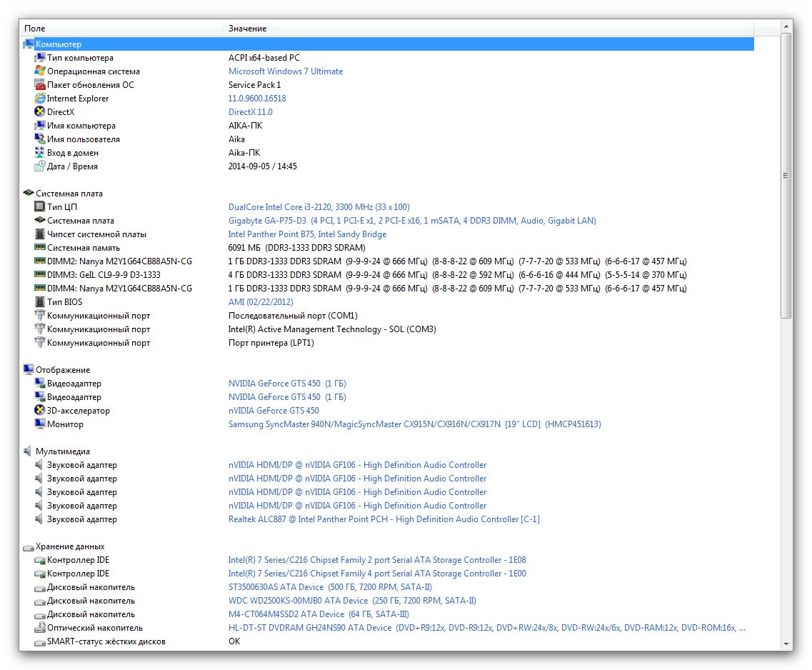Viewport: 812px width, 670px height.
Task: Click the Имя пользователя icon
Action: click(x=40, y=139)
